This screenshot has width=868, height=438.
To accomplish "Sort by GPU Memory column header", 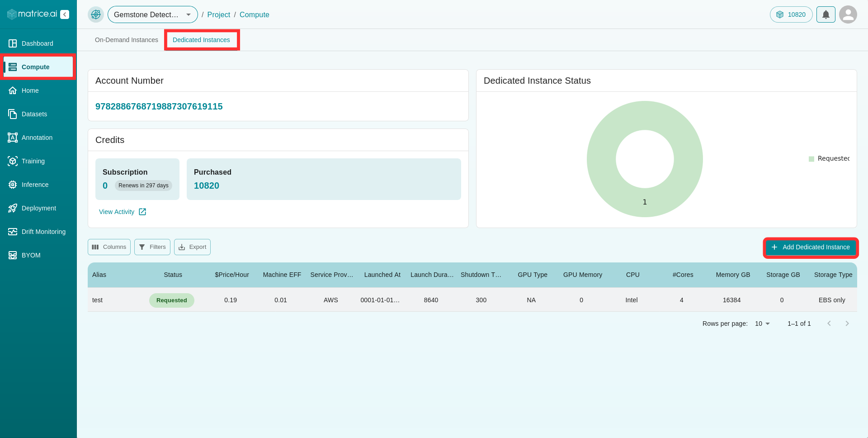I will [x=583, y=275].
